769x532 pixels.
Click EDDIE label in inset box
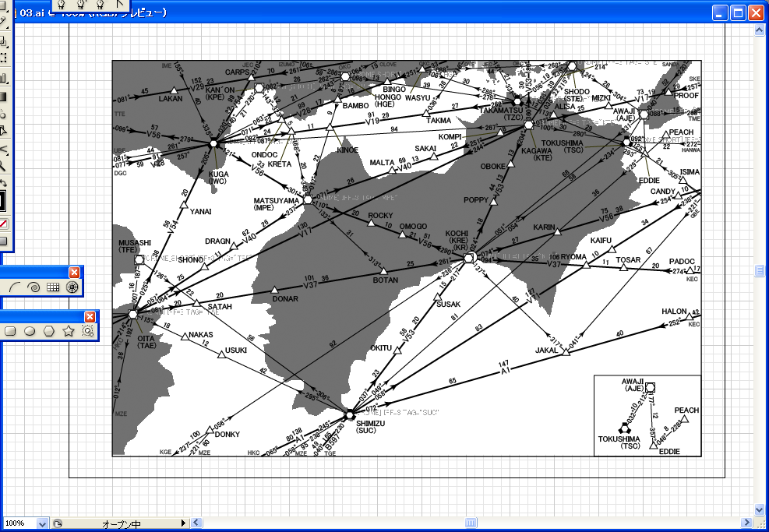click(669, 452)
